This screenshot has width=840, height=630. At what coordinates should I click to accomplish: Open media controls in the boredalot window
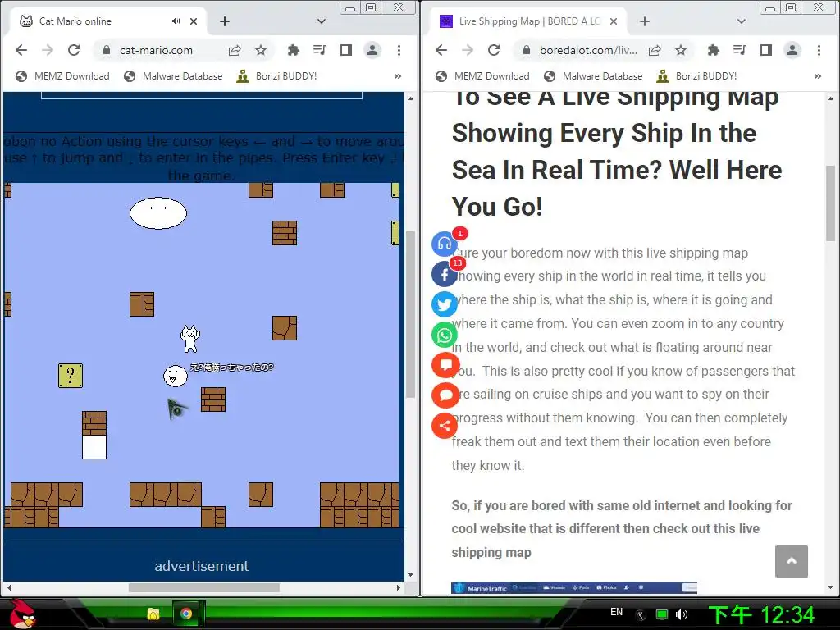[740, 50]
